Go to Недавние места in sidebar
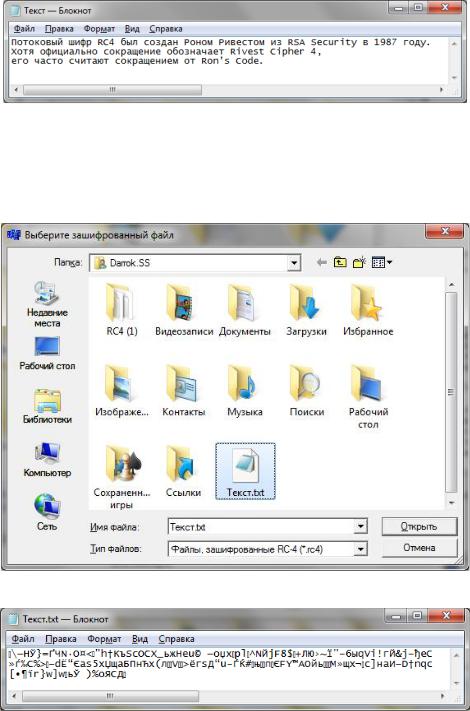 [x=47, y=304]
